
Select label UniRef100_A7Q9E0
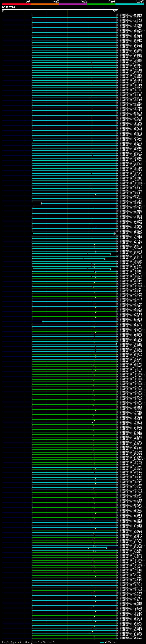131,32
